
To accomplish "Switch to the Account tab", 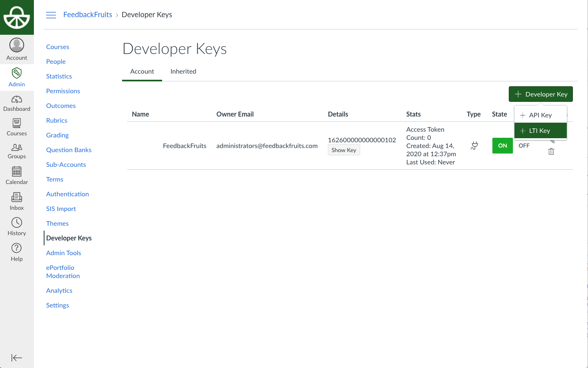I will point(142,72).
